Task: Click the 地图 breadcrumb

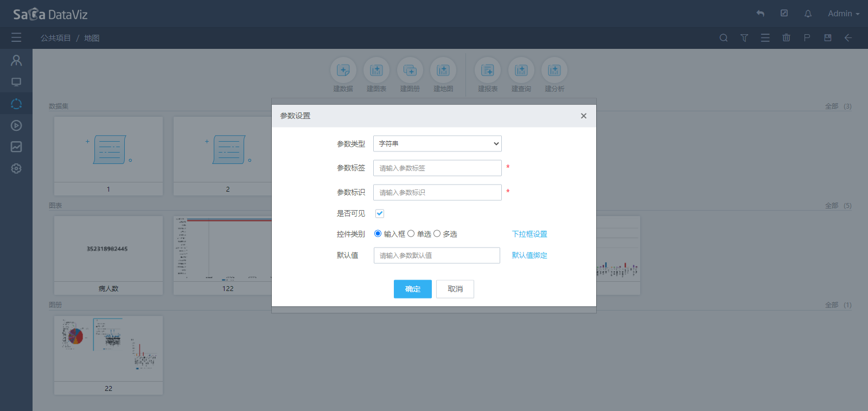Action: pyautogui.click(x=92, y=38)
